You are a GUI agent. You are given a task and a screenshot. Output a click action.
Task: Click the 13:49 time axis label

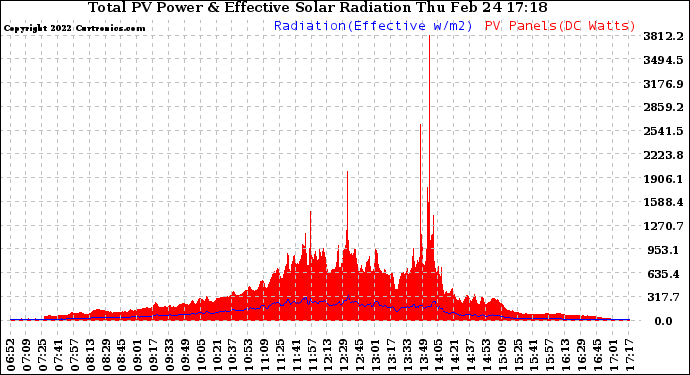pos(423,355)
